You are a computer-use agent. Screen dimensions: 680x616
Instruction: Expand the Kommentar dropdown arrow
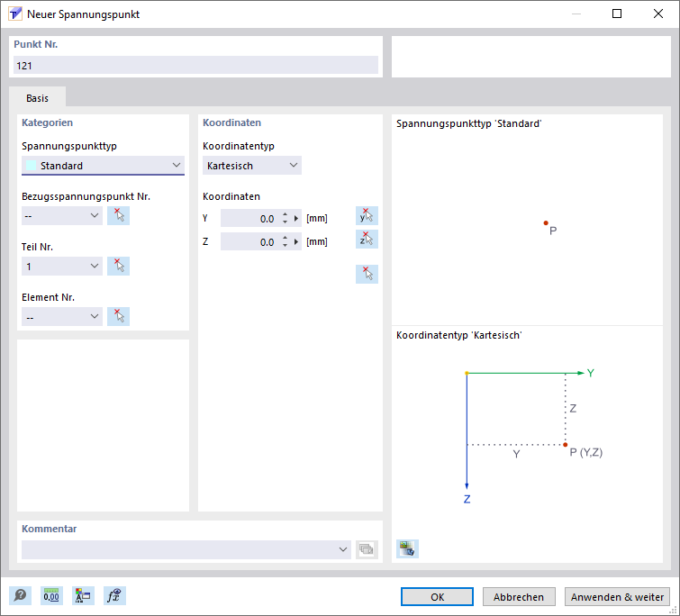342,549
